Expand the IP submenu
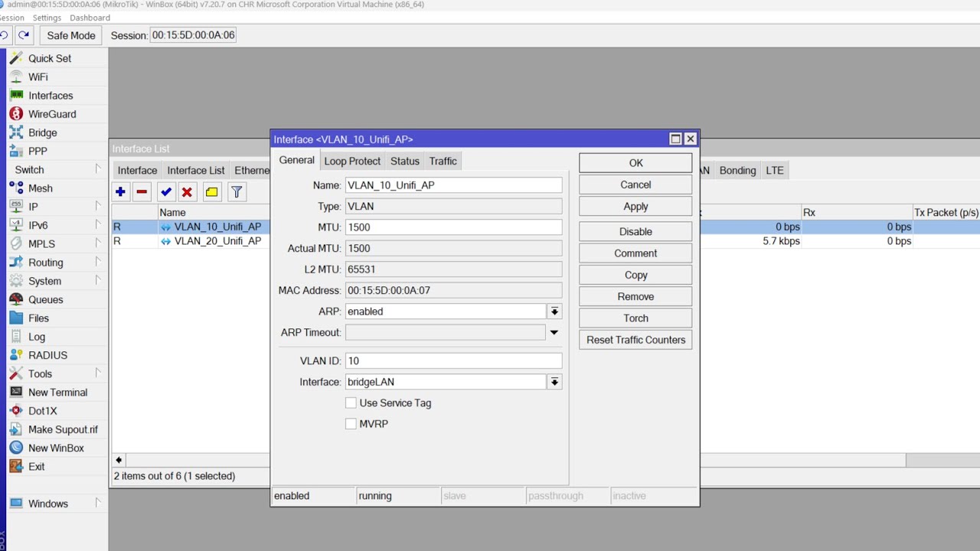Image resolution: width=980 pixels, height=551 pixels. [98, 207]
